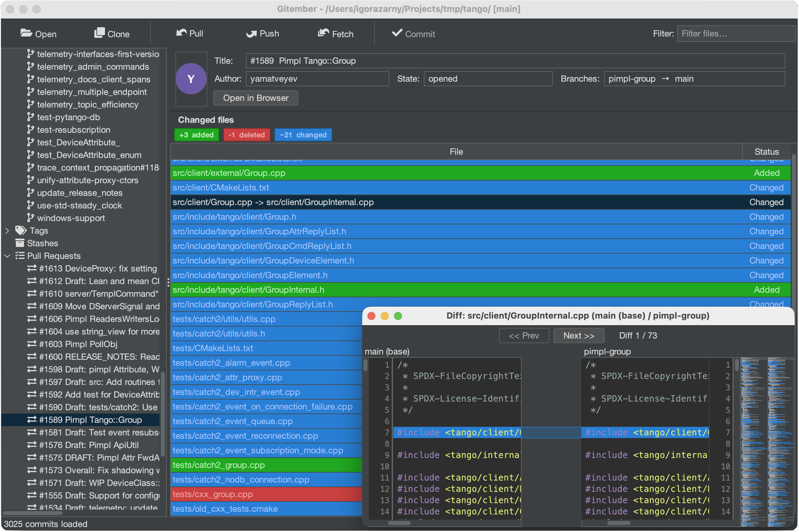Expand the Tags section

click(x=7, y=230)
